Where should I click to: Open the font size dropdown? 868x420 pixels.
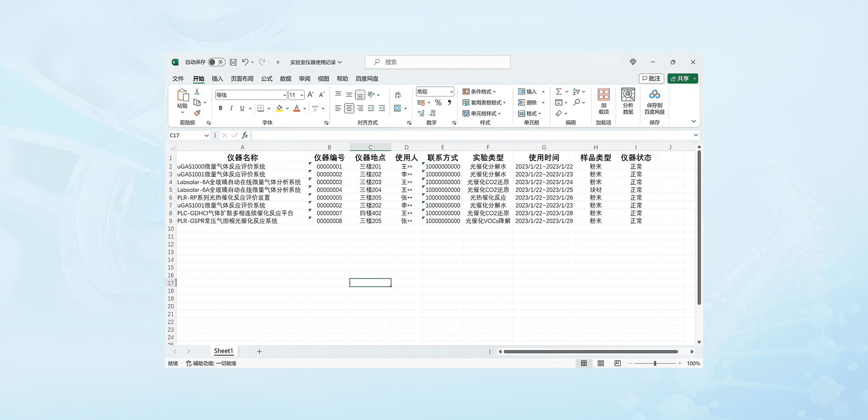point(302,95)
